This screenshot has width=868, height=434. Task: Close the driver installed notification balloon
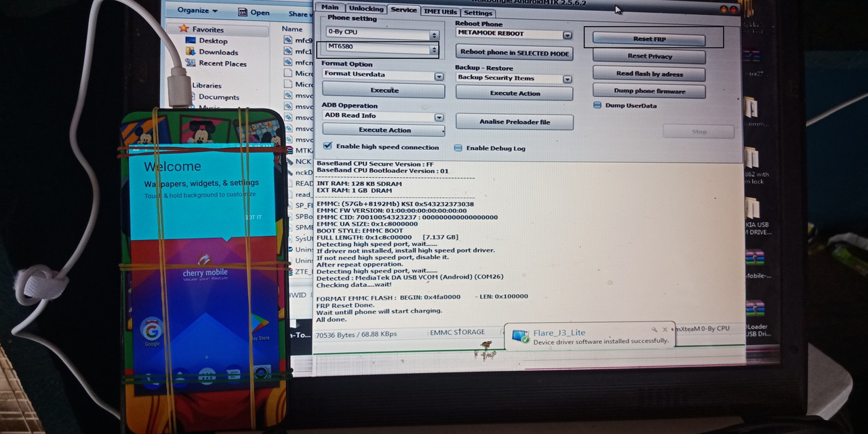click(665, 330)
